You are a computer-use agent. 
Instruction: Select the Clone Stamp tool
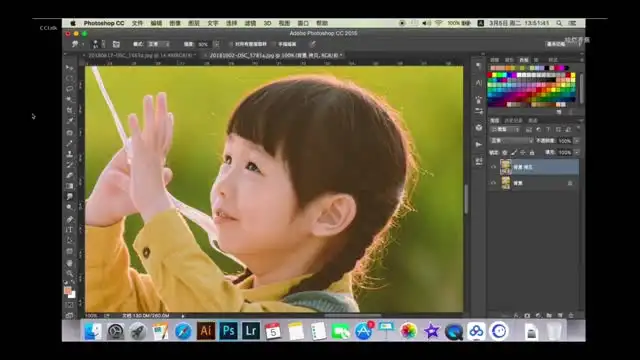point(70,154)
